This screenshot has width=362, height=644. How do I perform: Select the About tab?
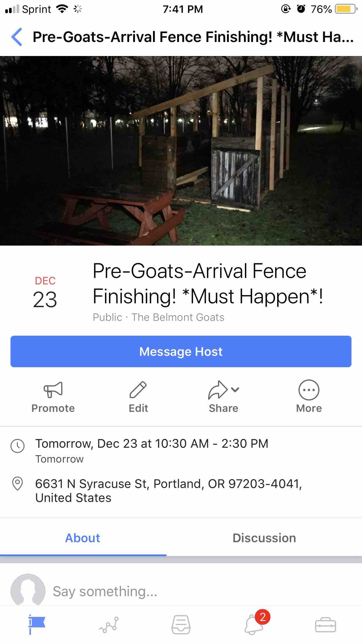82,538
